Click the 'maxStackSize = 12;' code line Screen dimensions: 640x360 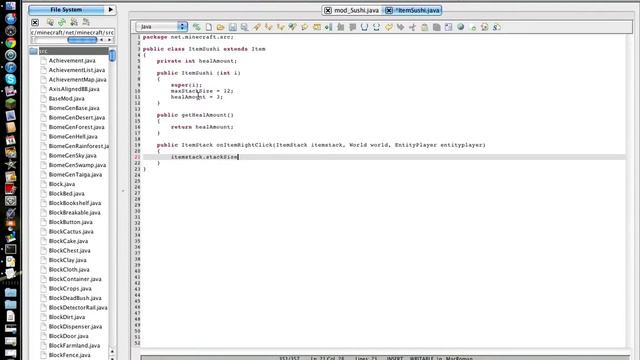pyautogui.click(x=202, y=91)
